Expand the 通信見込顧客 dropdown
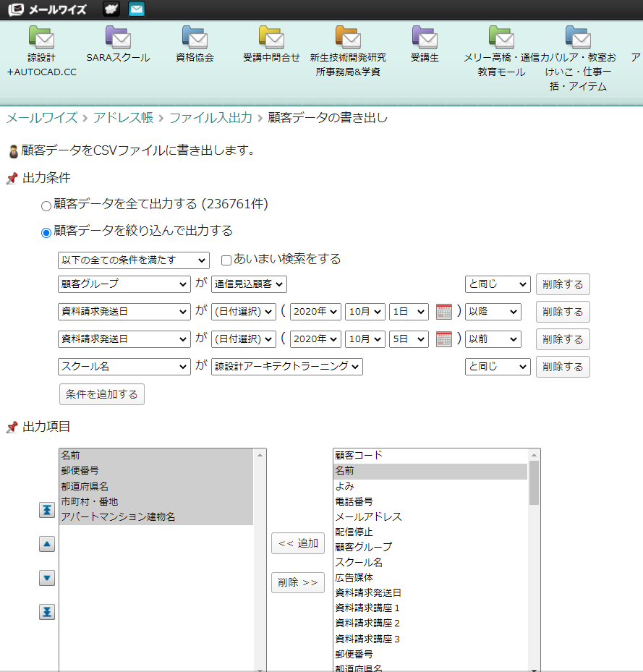 click(x=249, y=284)
